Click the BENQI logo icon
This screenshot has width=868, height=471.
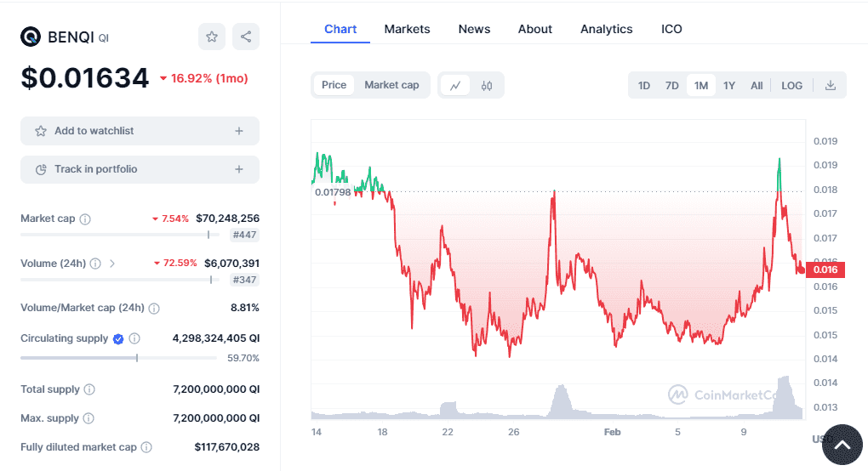coord(31,37)
